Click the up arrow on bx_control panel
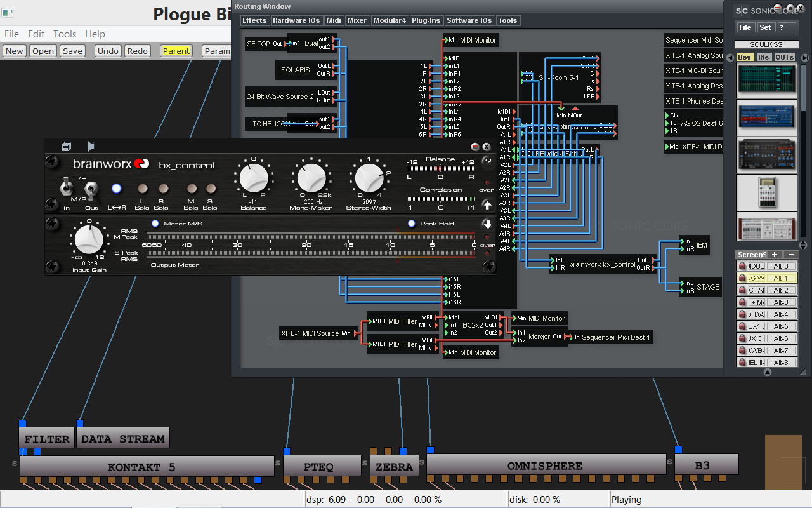 point(487,204)
